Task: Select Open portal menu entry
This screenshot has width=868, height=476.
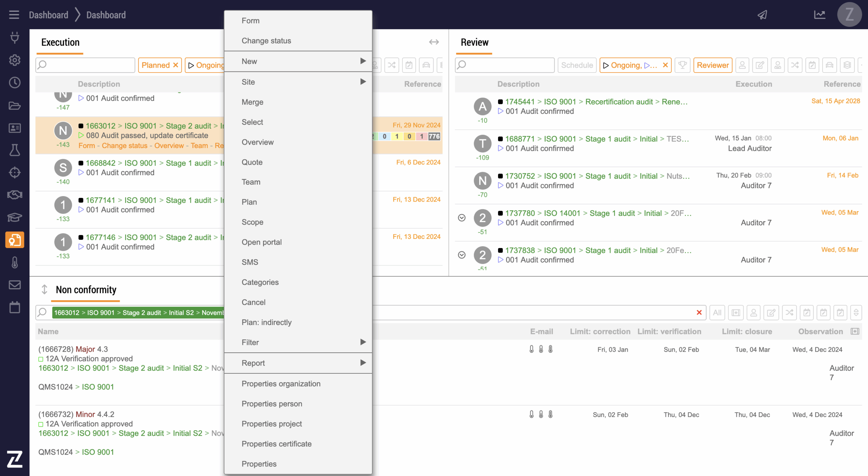Action: coord(261,242)
